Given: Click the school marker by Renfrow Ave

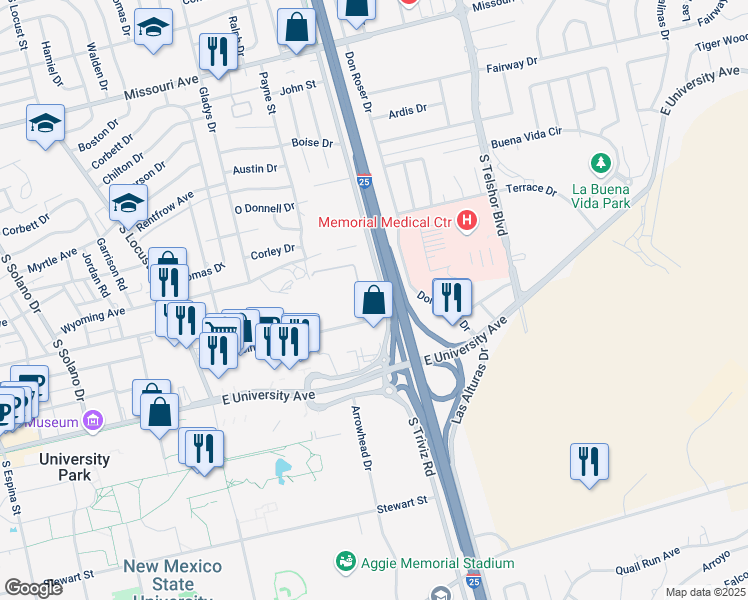Looking at the screenshot, I should tap(128, 206).
